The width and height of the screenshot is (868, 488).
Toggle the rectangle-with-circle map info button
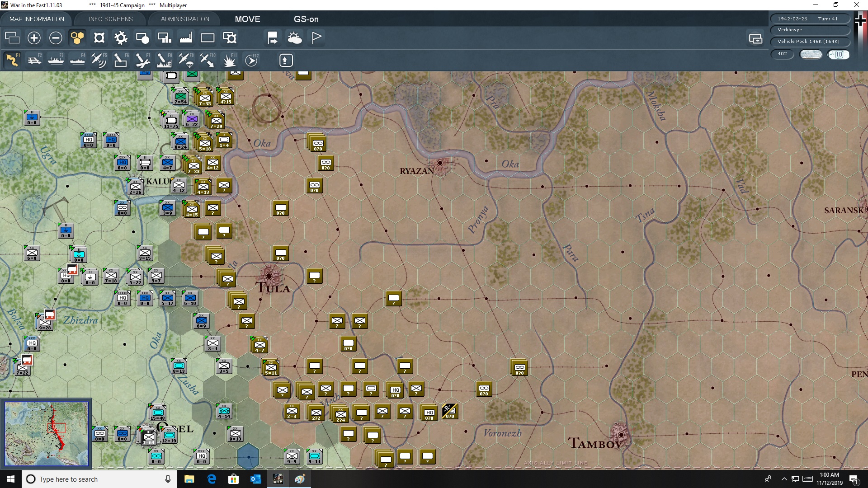(142, 38)
